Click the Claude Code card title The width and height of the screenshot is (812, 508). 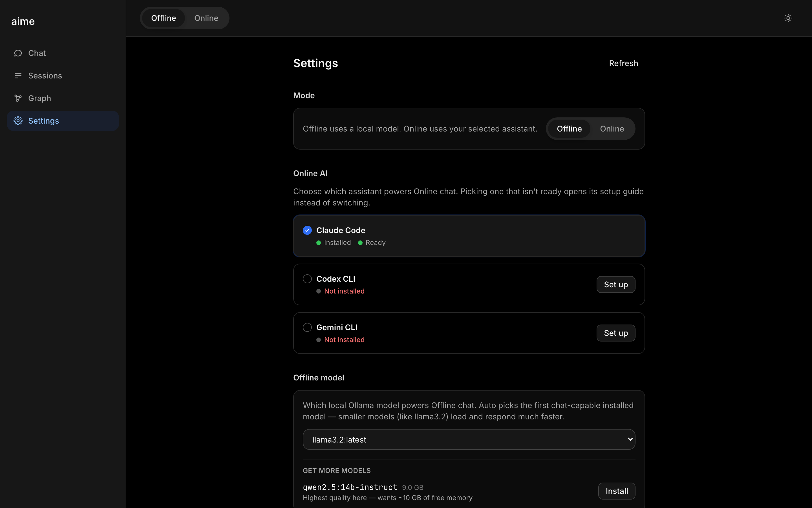coord(341,230)
